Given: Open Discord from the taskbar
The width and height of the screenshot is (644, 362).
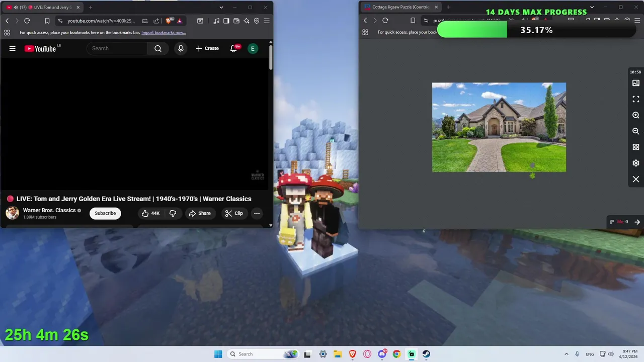Looking at the screenshot, I should 382,354.
